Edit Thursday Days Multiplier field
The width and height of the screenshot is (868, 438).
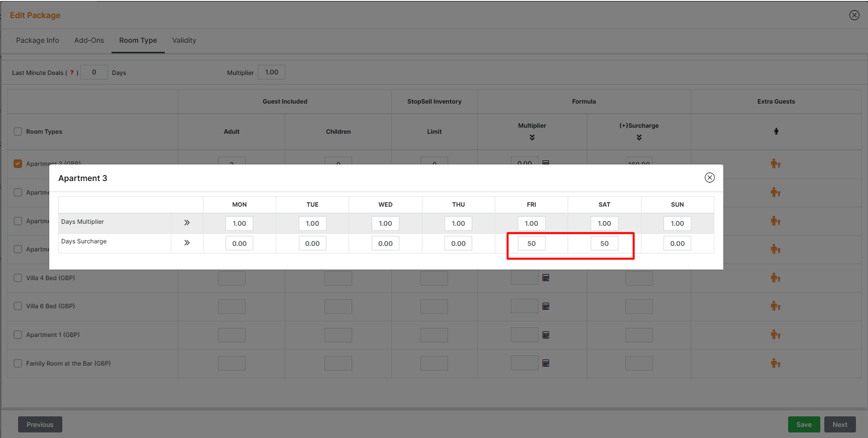click(x=458, y=223)
